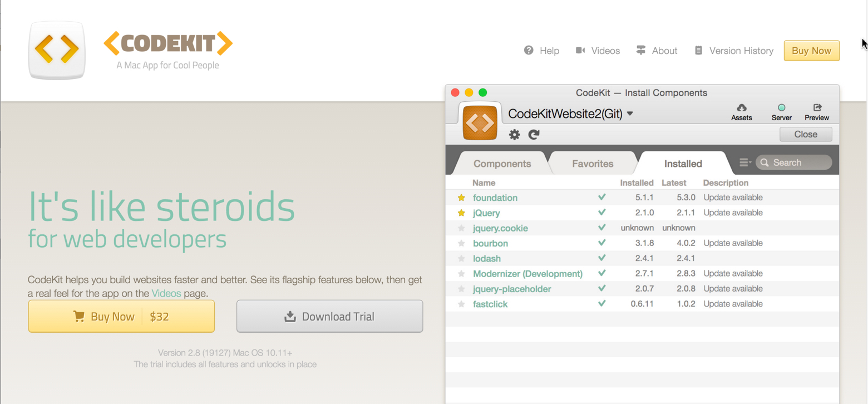Favorite jquery-placeholder with its star
Viewport: 868px width, 404px height.
pos(461,289)
